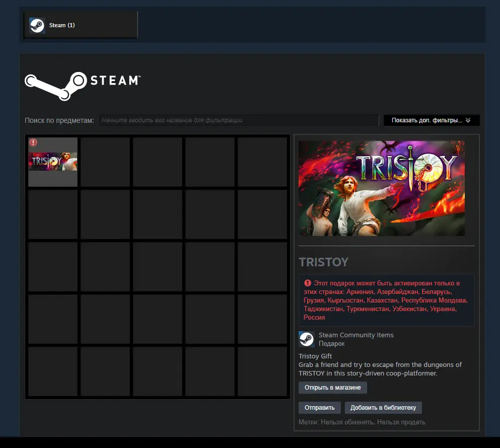Select the TRISTOY gift inventory item
Viewport: 500px width, 448px height.
(x=53, y=162)
